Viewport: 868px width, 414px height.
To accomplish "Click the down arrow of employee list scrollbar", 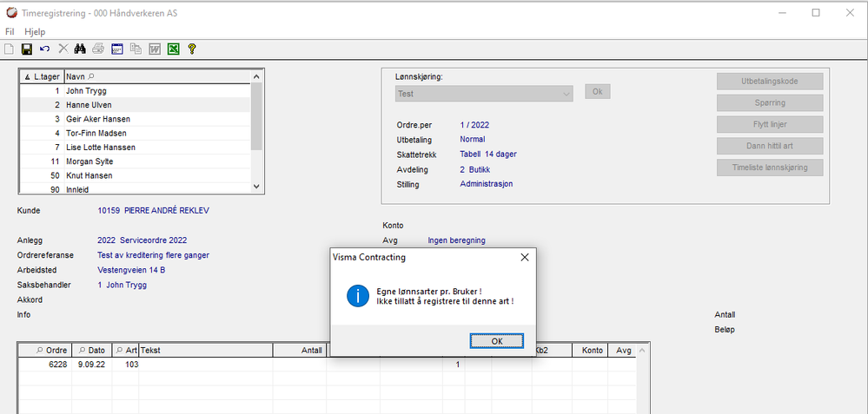I will click(x=255, y=187).
